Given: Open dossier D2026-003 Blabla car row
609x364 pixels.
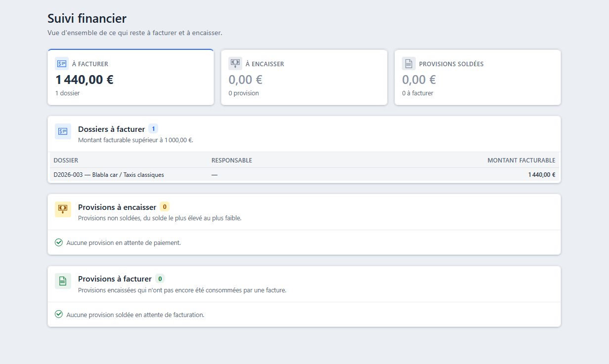Looking at the screenshot, I should [304, 175].
